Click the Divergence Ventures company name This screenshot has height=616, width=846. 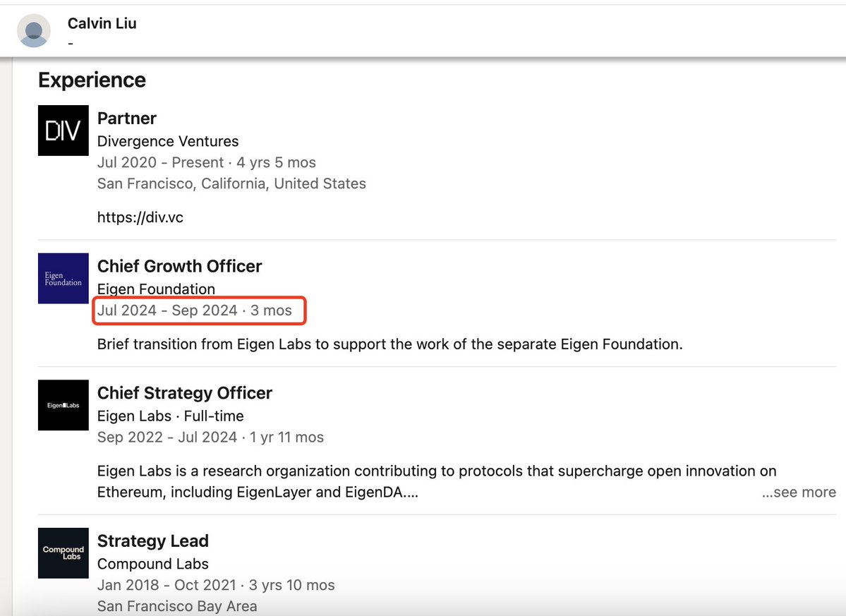168,141
